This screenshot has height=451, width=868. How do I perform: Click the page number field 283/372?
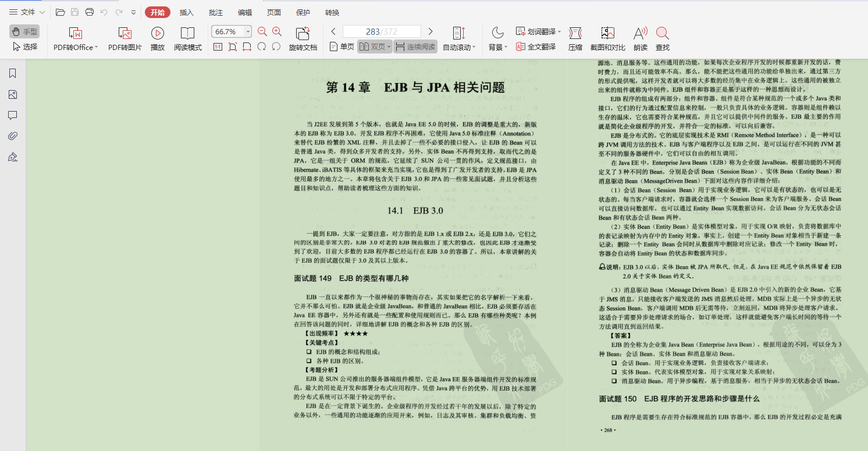(382, 31)
